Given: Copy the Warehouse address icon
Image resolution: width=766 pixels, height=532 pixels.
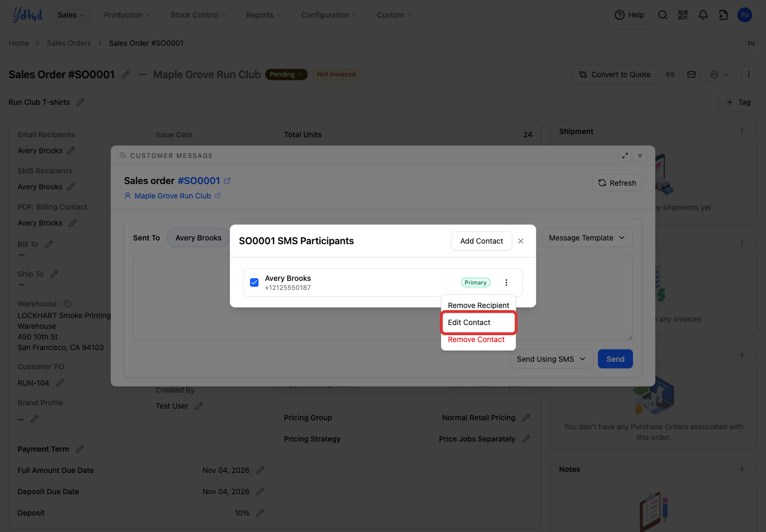Looking at the screenshot, I should (x=68, y=304).
